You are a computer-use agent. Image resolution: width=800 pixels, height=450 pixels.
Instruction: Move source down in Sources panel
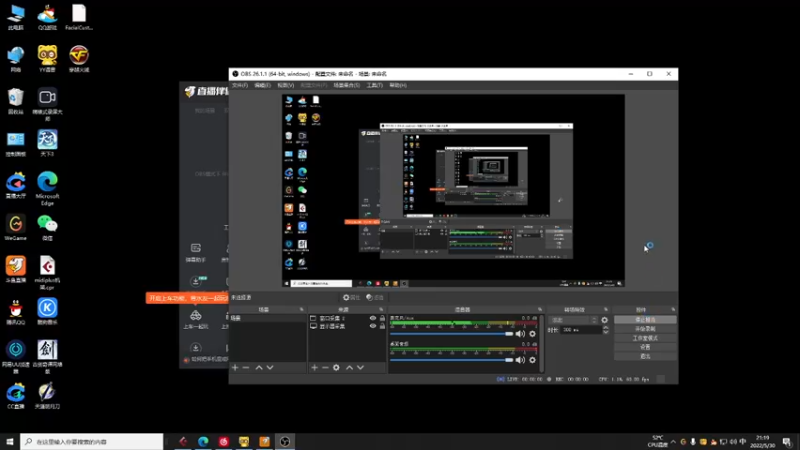pyautogui.click(x=360, y=367)
